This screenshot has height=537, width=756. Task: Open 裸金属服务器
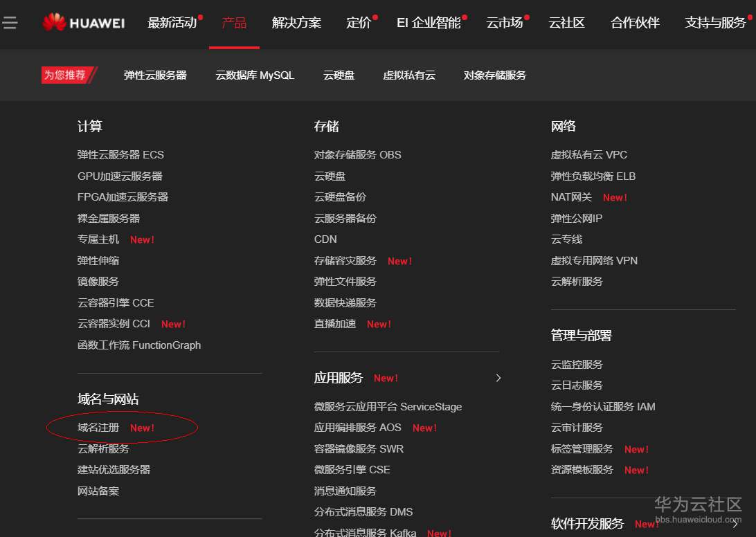click(x=109, y=219)
